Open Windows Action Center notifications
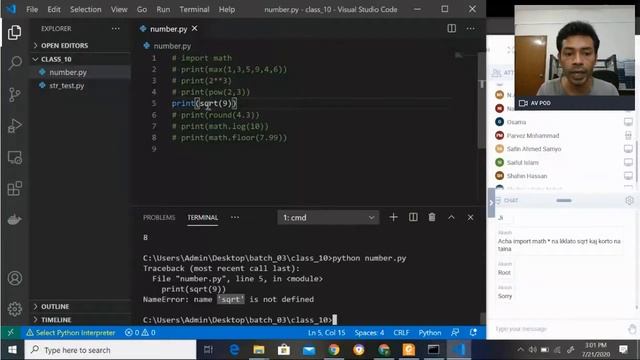Image resolution: width=640 pixels, height=360 pixels. click(623, 350)
